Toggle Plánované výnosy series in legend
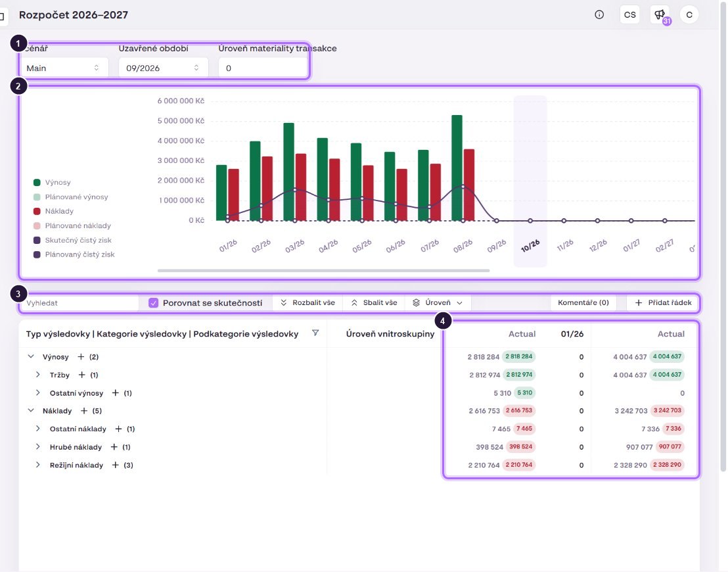728x572 pixels. point(70,197)
